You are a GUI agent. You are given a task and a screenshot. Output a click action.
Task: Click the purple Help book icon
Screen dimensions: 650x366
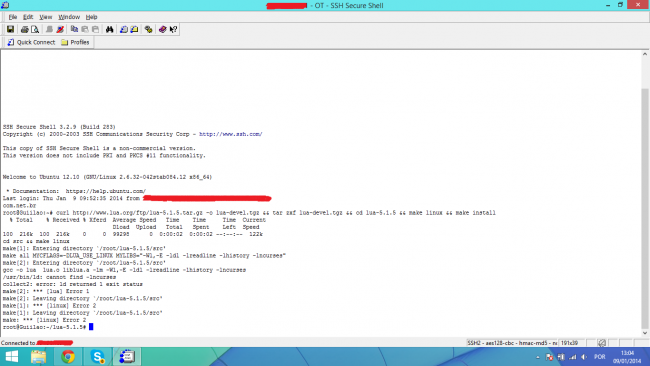[162, 29]
